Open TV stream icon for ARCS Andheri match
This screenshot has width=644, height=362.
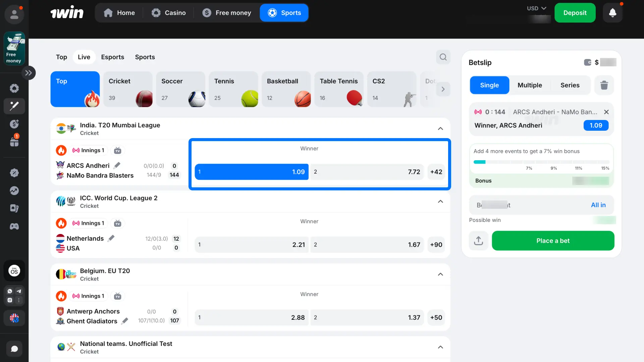(x=117, y=150)
